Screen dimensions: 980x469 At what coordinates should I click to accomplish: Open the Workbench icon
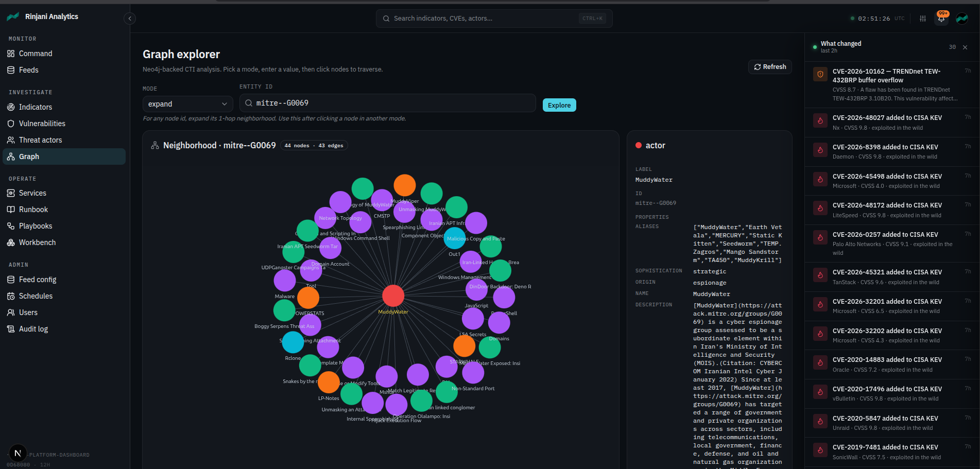pyautogui.click(x=11, y=242)
